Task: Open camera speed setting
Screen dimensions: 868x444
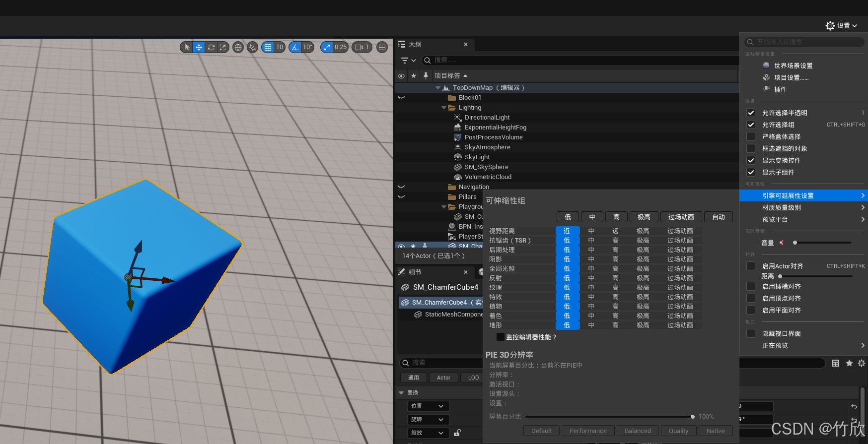Action: [x=362, y=47]
